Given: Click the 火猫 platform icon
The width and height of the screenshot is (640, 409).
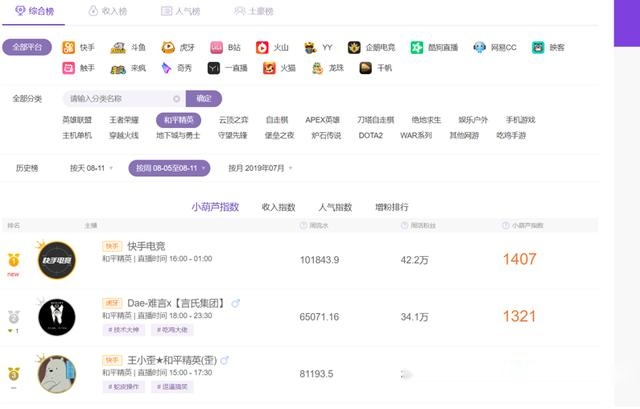Looking at the screenshot, I should click(269, 68).
